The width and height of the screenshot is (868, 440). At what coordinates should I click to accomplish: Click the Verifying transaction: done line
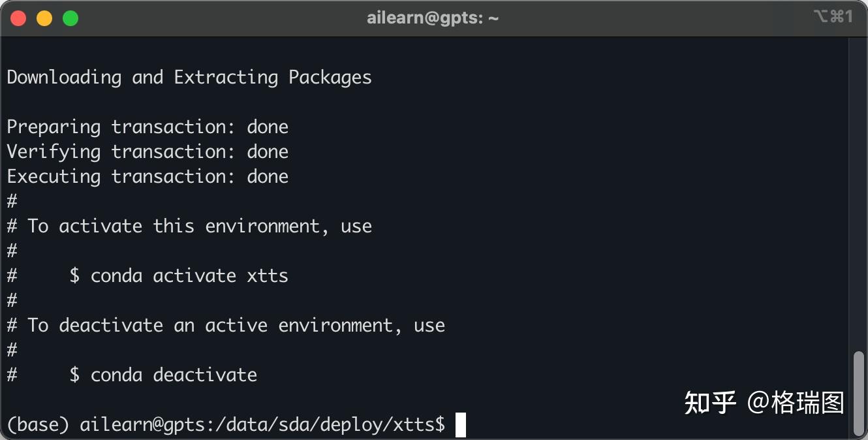coord(147,151)
